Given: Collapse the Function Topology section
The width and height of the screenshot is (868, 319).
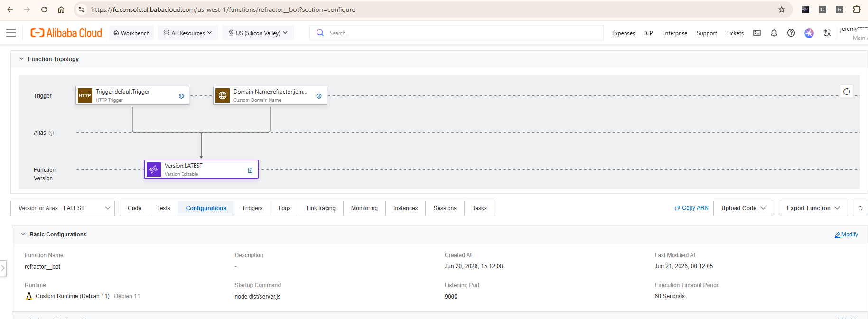Looking at the screenshot, I should click(21, 59).
